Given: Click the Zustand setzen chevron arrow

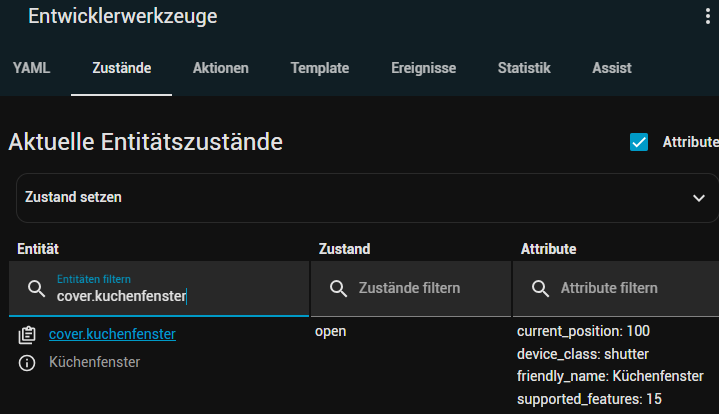Looking at the screenshot, I should (x=698, y=198).
